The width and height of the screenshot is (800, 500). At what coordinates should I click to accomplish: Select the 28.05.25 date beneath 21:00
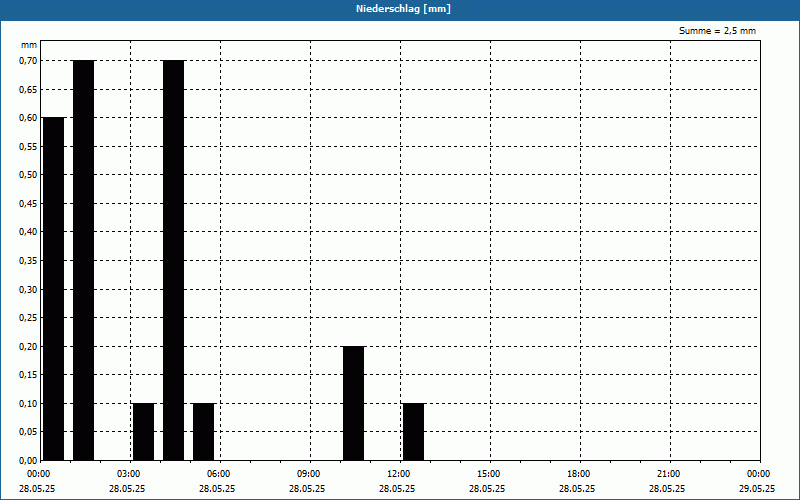[x=667, y=488]
